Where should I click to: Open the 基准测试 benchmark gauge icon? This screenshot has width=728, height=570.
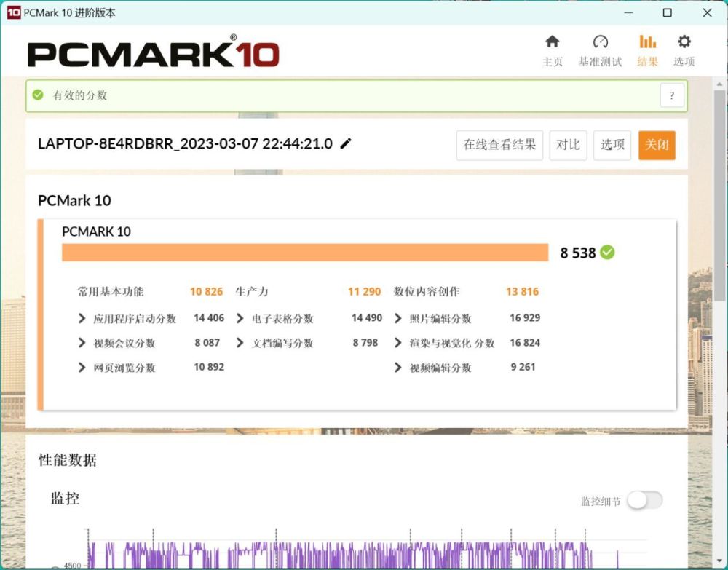(600, 41)
